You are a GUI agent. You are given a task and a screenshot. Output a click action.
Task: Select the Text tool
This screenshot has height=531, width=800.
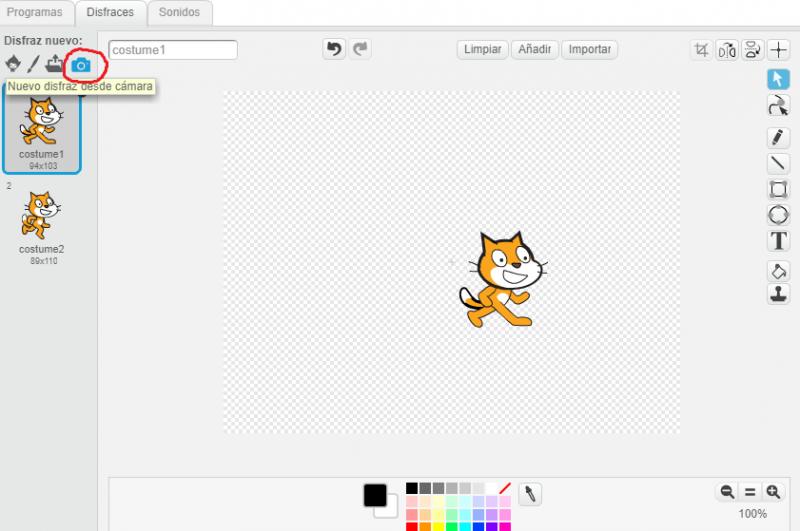click(x=779, y=241)
